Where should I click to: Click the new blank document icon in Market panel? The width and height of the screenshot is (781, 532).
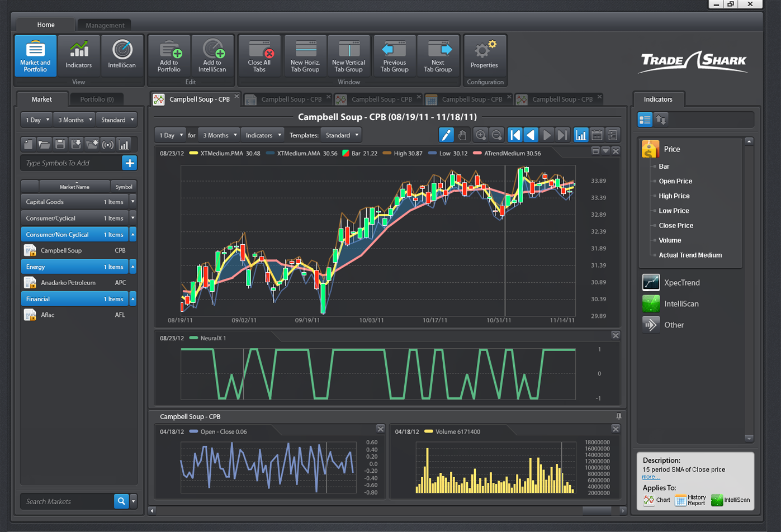tap(29, 144)
